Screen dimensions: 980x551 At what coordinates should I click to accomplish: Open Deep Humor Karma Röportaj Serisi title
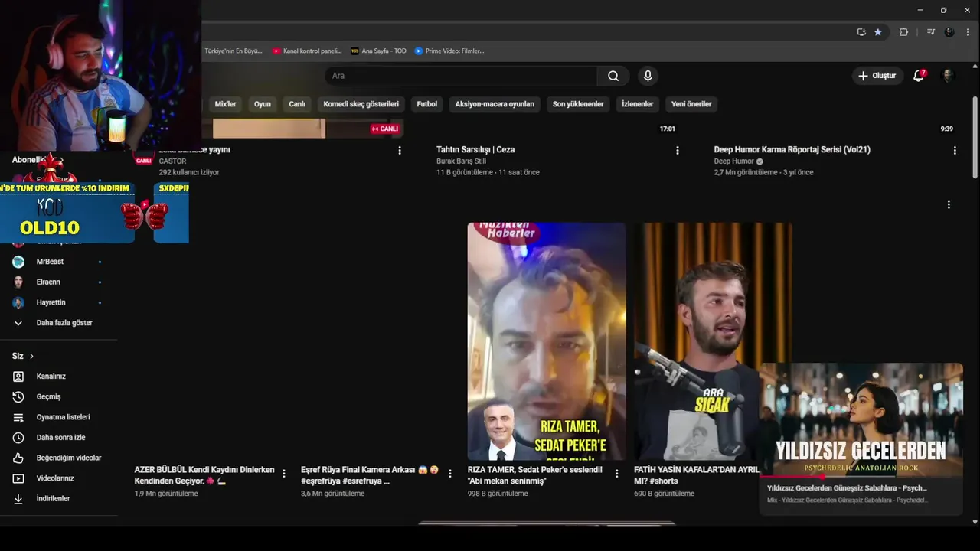[x=792, y=150]
